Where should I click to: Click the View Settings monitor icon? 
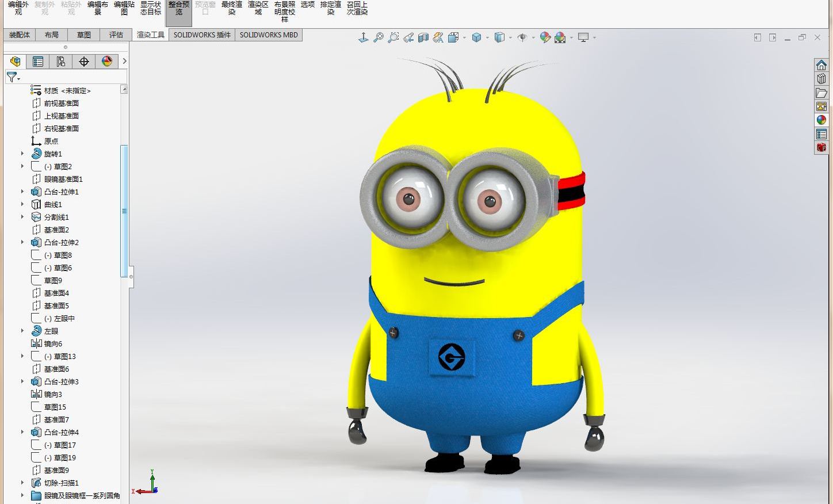click(583, 37)
